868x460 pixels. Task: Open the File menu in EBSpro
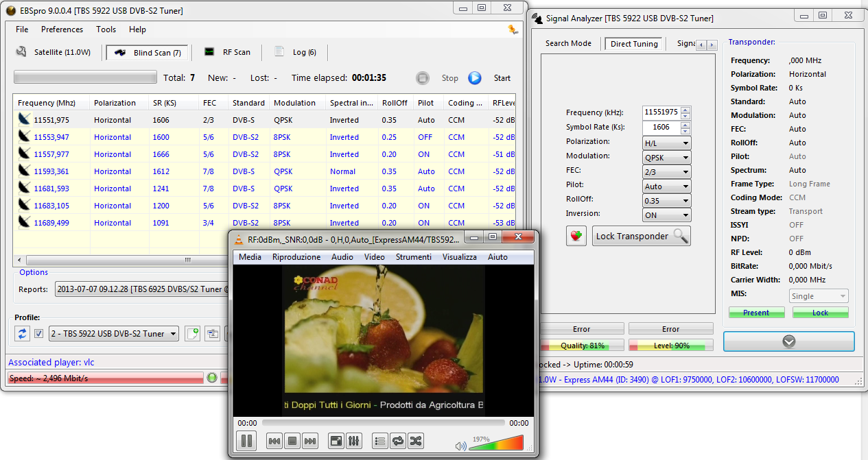point(22,29)
